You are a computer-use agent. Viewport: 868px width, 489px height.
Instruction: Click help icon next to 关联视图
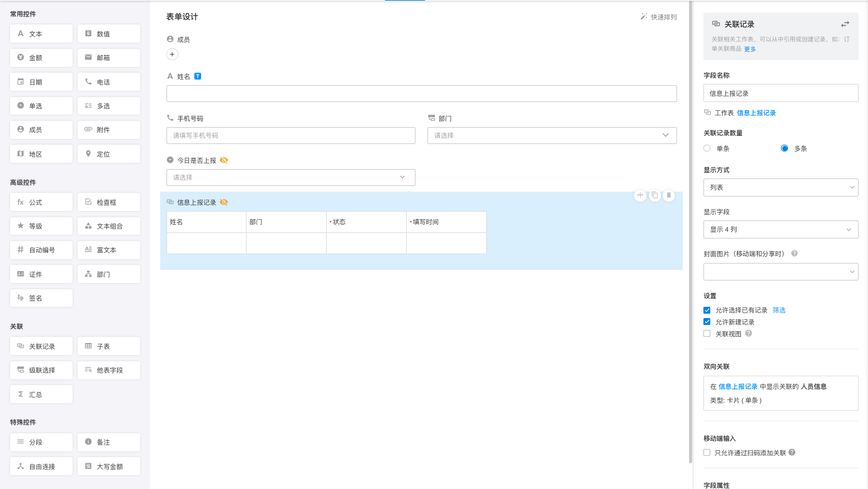748,334
